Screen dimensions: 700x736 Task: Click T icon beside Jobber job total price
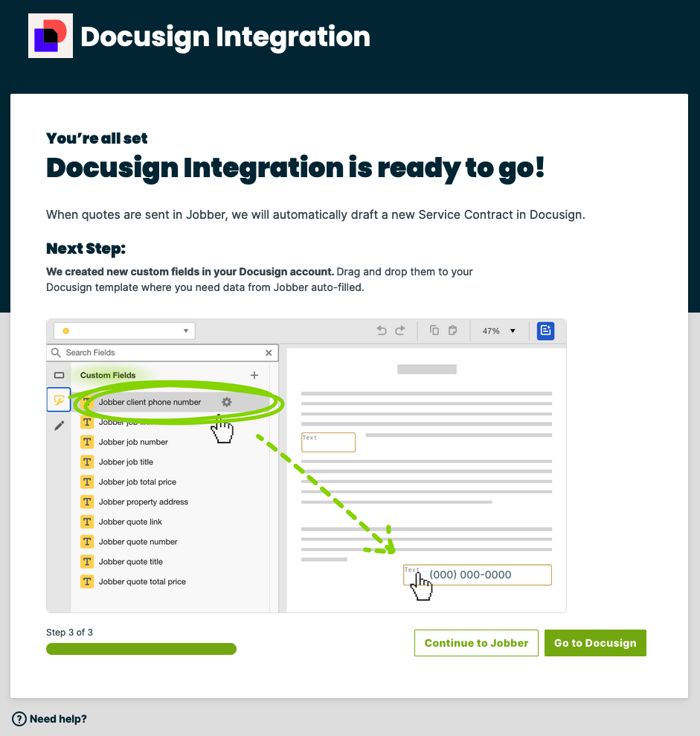[x=87, y=482]
